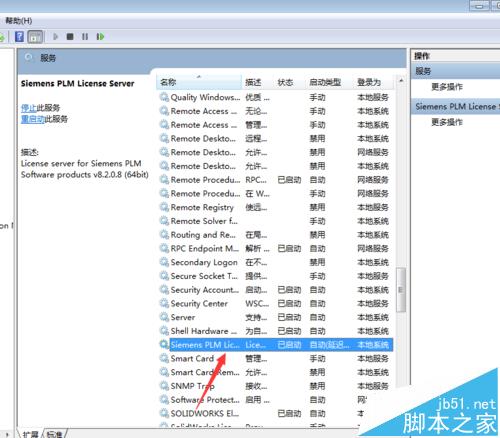500x438 pixels.
Task: Click 更多操作 under 服务 in actions pane
Action: (x=447, y=87)
